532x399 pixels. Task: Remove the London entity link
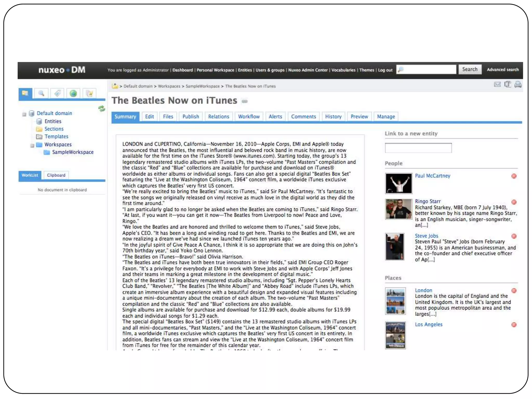click(x=514, y=291)
